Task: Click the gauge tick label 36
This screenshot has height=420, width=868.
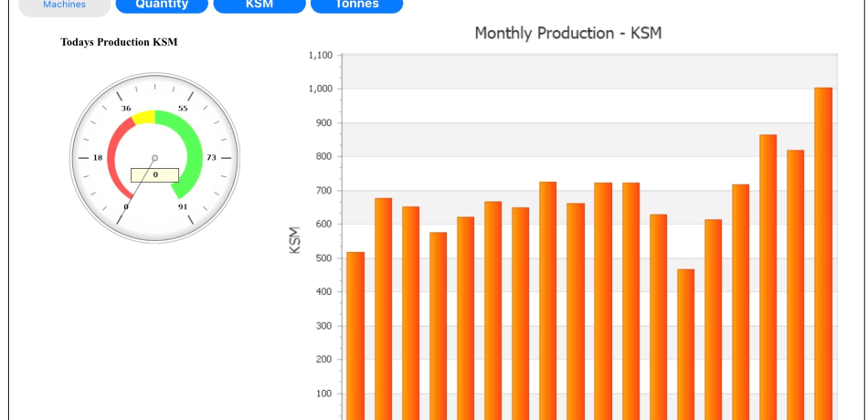Action: (x=126, y=109)
